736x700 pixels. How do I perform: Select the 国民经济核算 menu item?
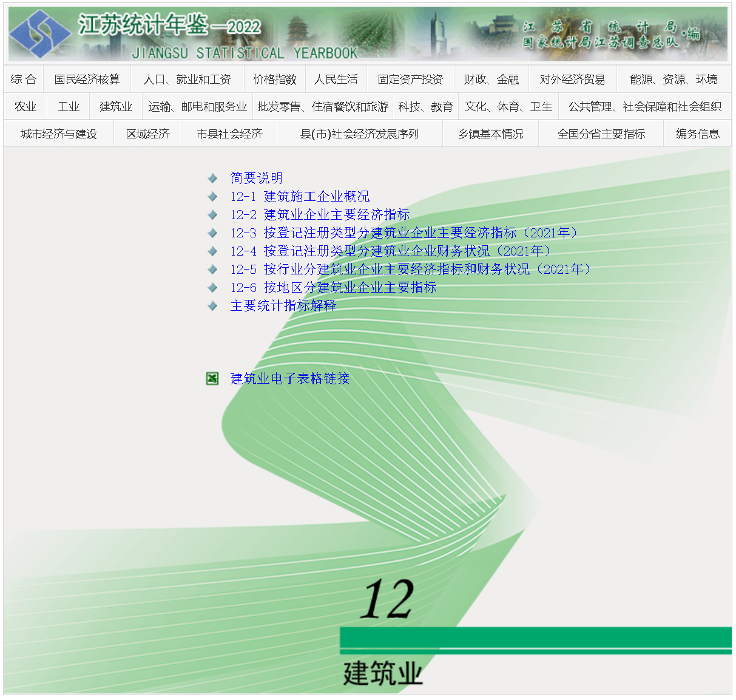[x=87, y=80]
